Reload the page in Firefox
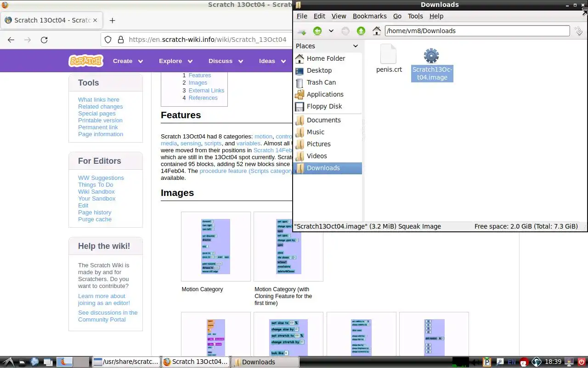Viewport: 588px width, 368px height. [x=44, y=40]
